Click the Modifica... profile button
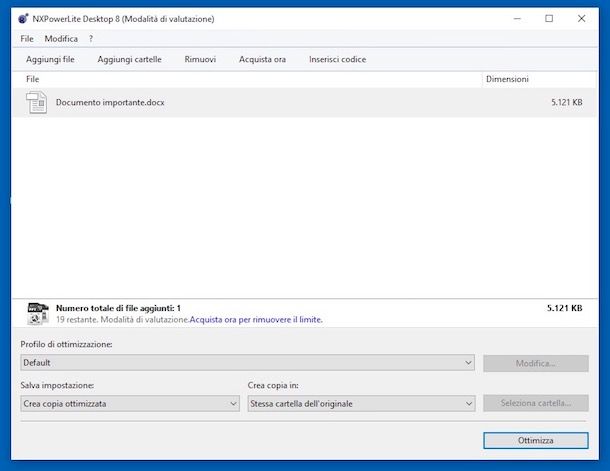The height and width of the screenshot is (471, 610). click(x=536, y=363)
